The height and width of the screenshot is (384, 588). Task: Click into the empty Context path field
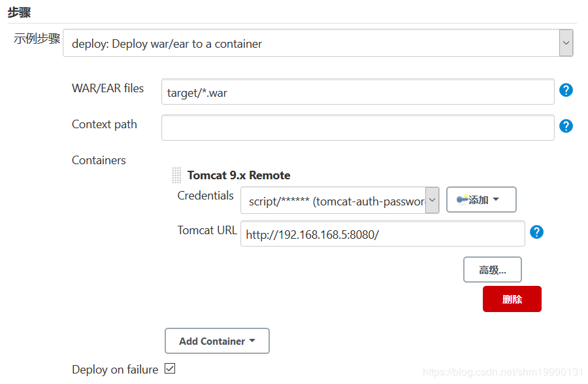pyautogui.click(x=357, y=128)
